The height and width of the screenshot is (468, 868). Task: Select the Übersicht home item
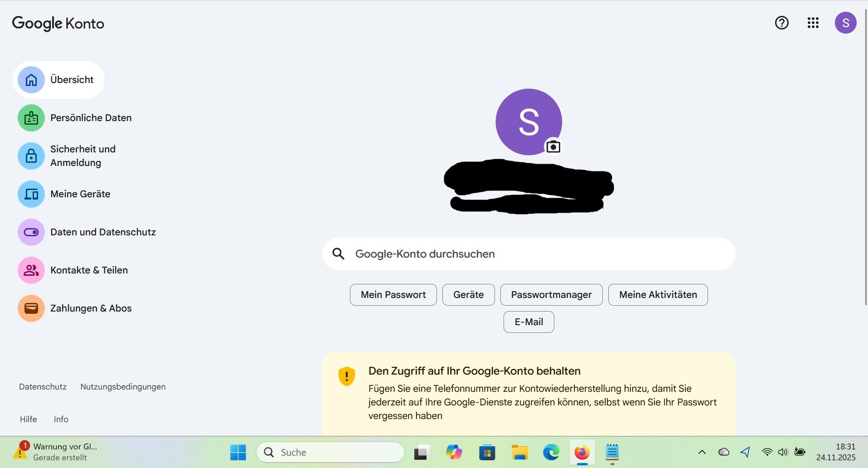59,80
